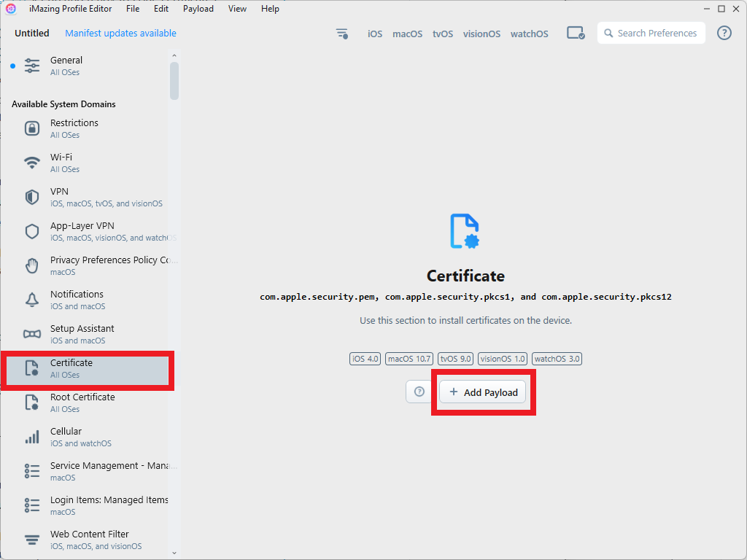Screen dimensions: 747x560
Task: Select the Restrictions label in sidebar
Action: [74, 122]
